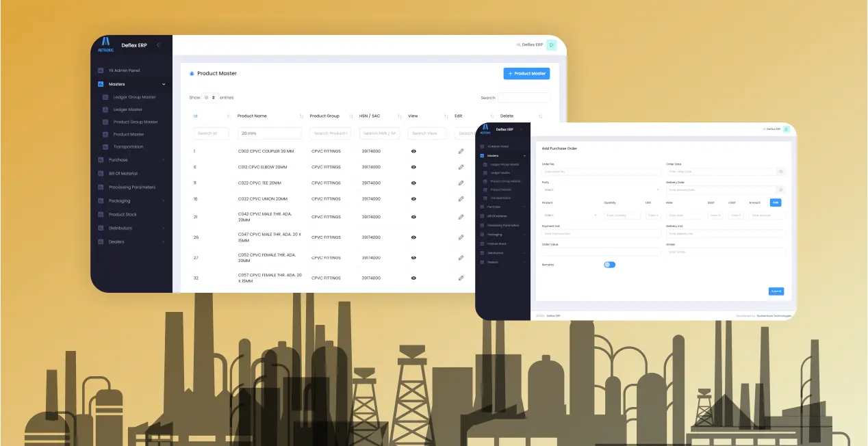Open the Party select dropdown
868x446 pixels.
pyautogui.click(x=601, y=189)
